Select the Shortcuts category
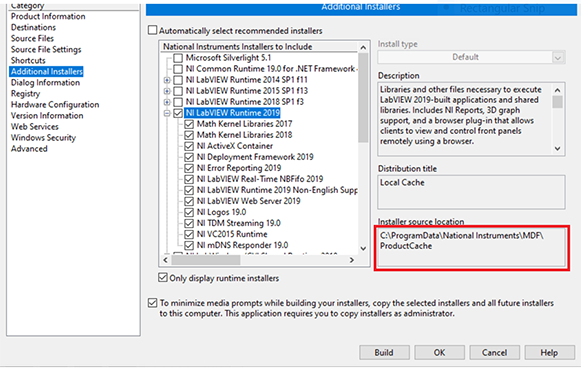The height and width of the screenshot is (369, 581). [x=28, y=60]
